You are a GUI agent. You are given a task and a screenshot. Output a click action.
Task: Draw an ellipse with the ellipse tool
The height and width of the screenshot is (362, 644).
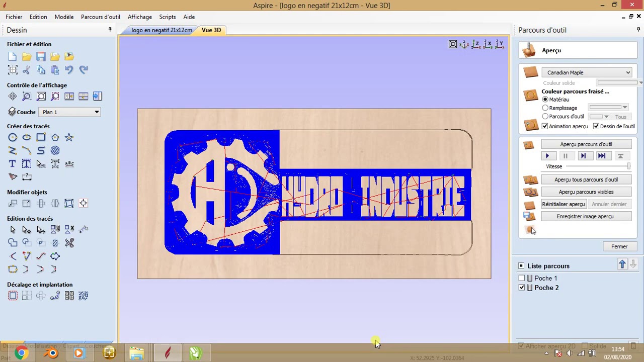(27, 137)
